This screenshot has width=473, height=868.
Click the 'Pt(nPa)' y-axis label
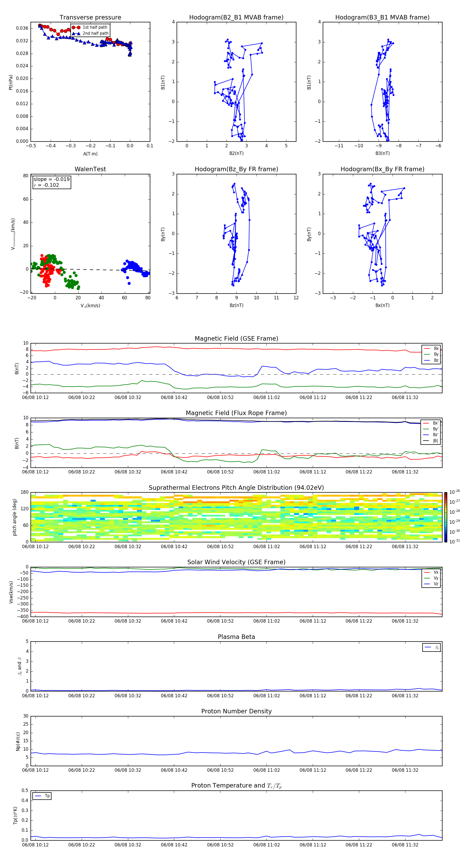tap(11, 82)
